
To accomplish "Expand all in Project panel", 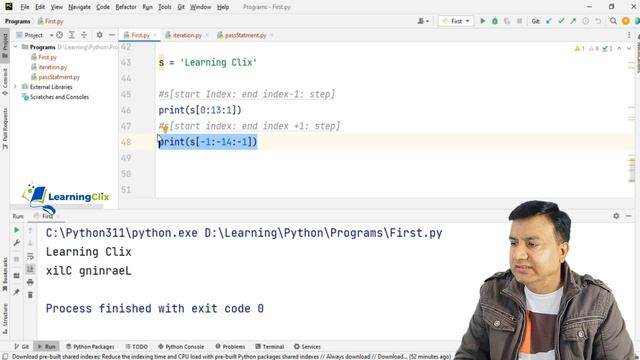I will [x=72, y=35].
